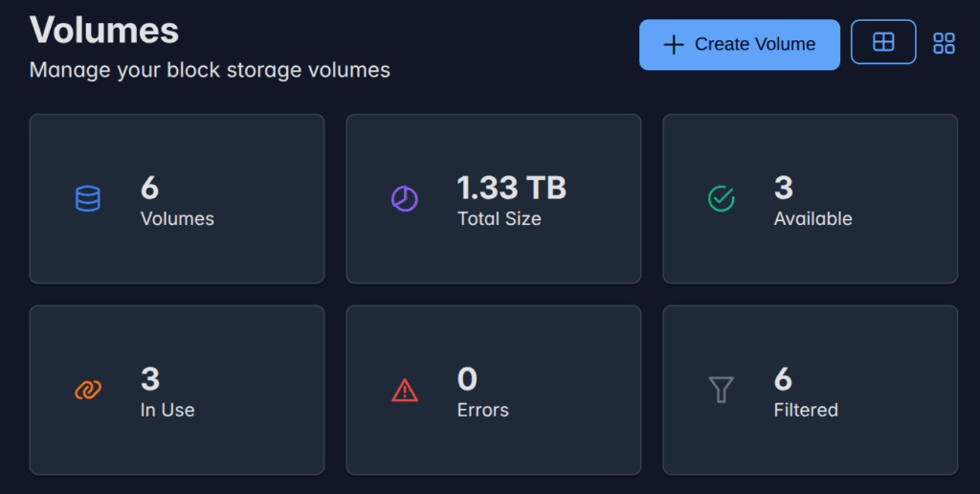Click the purple pie chart icon
The image size is (980, 494).
pos(404,198)
